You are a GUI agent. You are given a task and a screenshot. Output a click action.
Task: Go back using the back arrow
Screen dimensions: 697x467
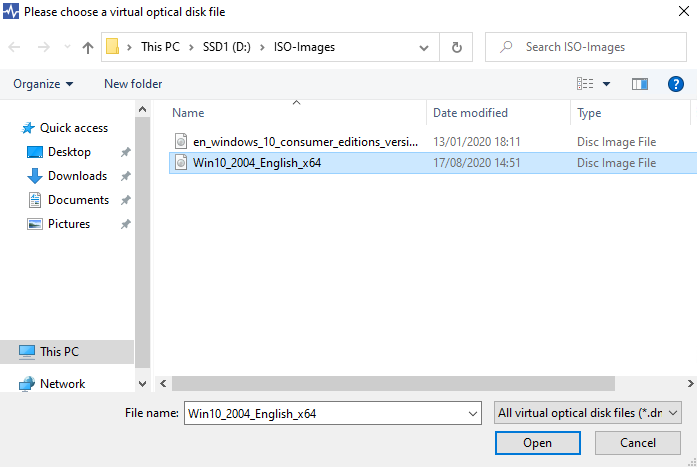(x=15, y=47)
